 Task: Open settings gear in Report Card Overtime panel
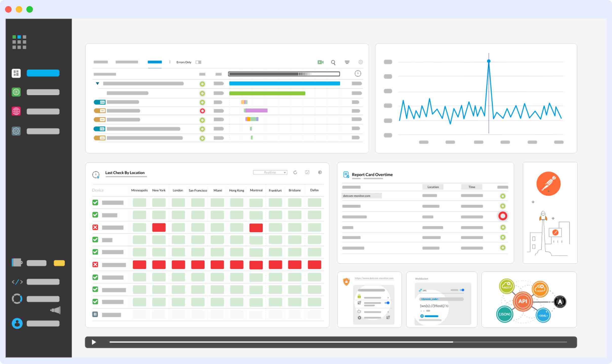[x=320, y=172]
